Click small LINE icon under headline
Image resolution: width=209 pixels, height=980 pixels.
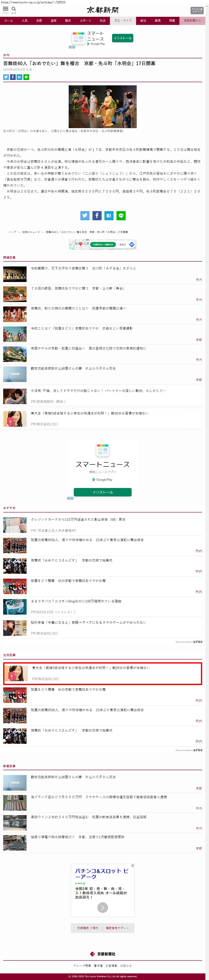(x=26, y=77)
